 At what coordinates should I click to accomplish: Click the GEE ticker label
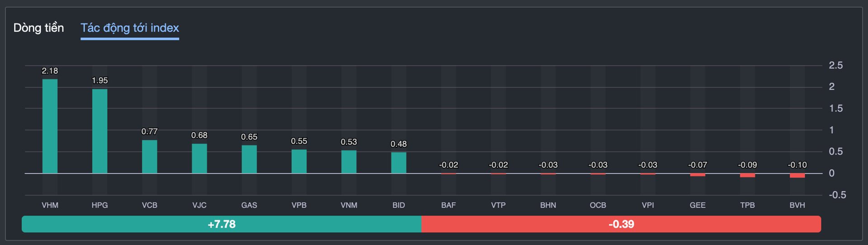(698, 205)
